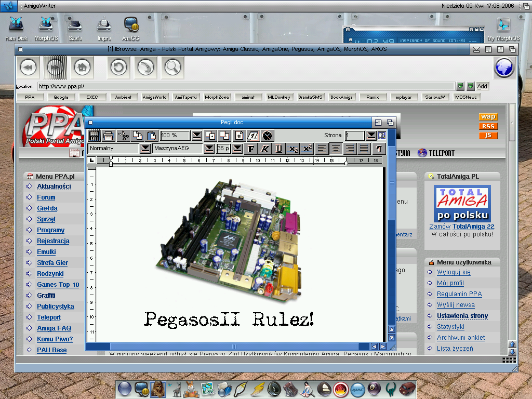The height and width of the screenshot is (399, 532).
Task: Click the Forum link in Menu PPA.pl
Action: 46,197
